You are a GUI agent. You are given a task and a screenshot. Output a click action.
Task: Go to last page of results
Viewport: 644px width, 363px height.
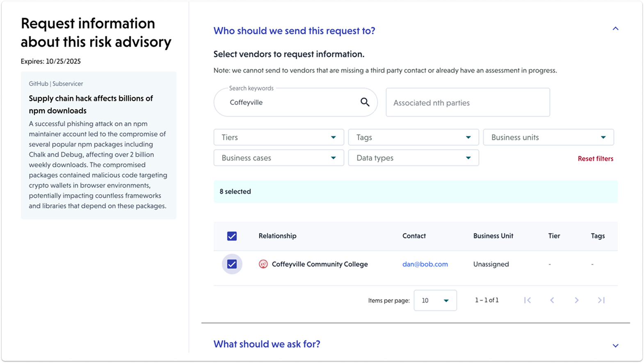click(x=601, y=300)
